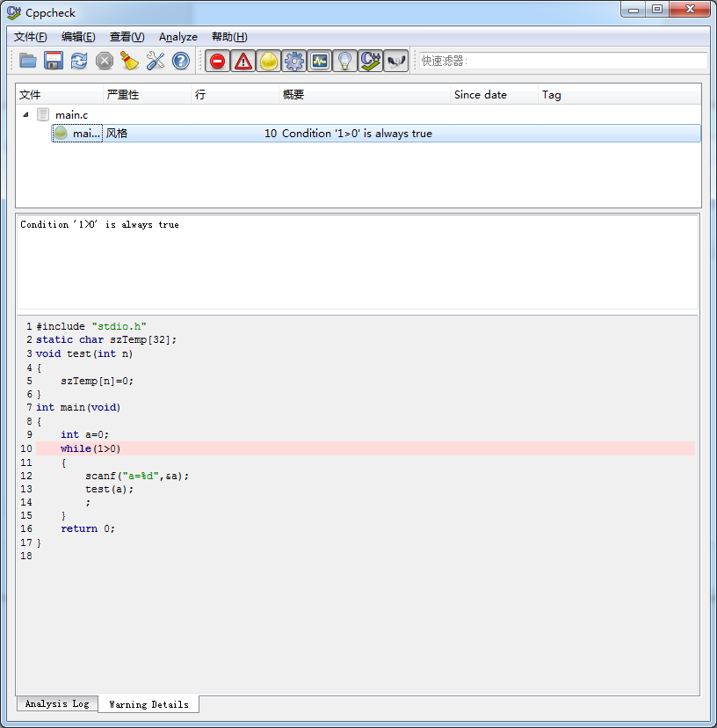Click the code line 'return 0;'
This screenshot has width=717, height=728.
(88, 528)
